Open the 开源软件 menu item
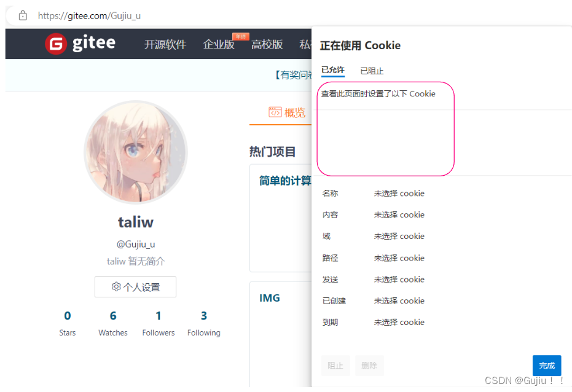 coord(165,44)
